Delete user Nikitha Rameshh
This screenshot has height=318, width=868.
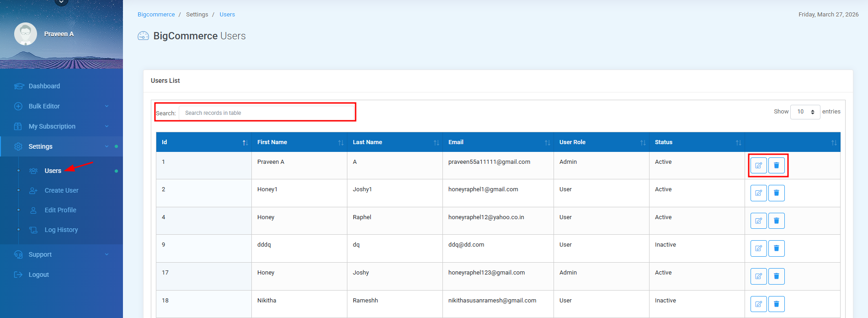coord(776,304)
